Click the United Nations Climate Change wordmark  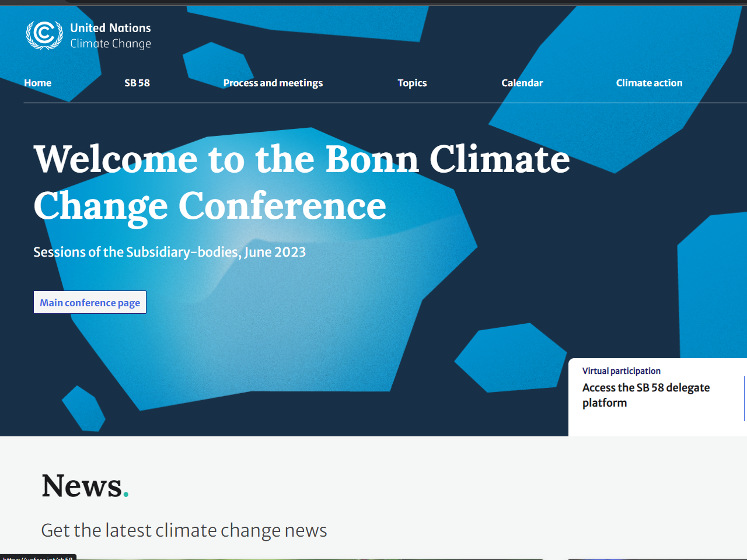coord(110,36)
